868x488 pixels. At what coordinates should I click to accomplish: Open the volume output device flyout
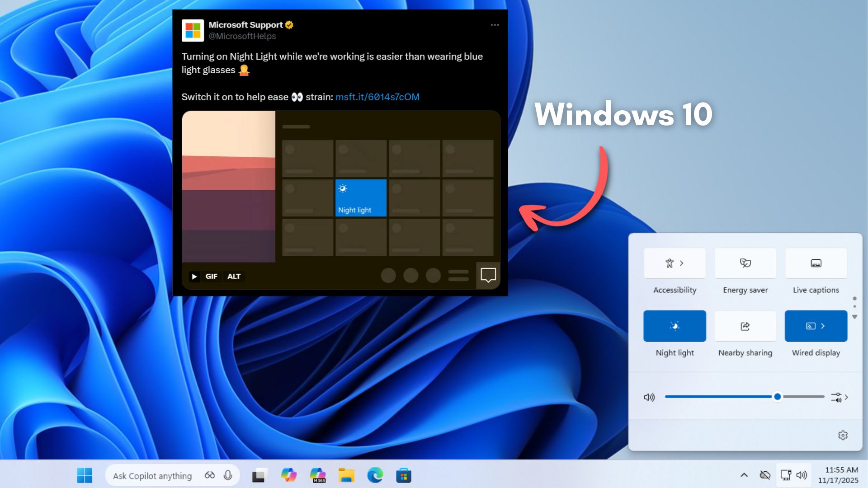click(838, 397)
